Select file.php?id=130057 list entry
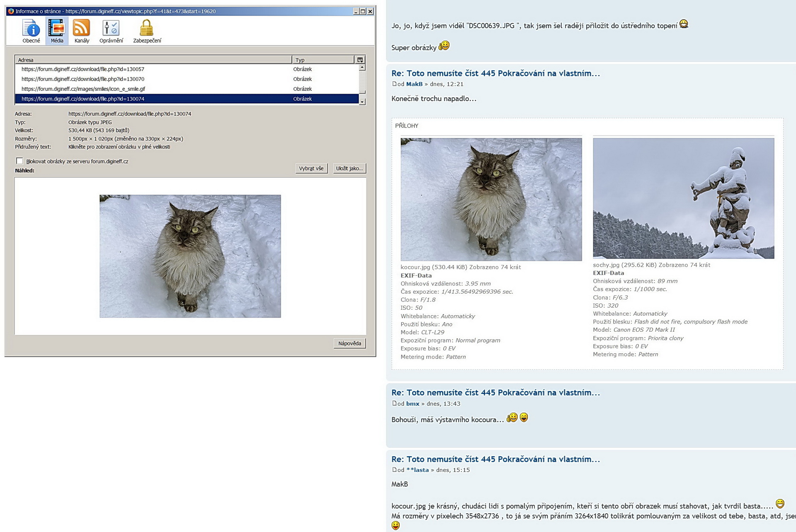Viewport: 796px width, 532px height. click(x=83, y=69)
